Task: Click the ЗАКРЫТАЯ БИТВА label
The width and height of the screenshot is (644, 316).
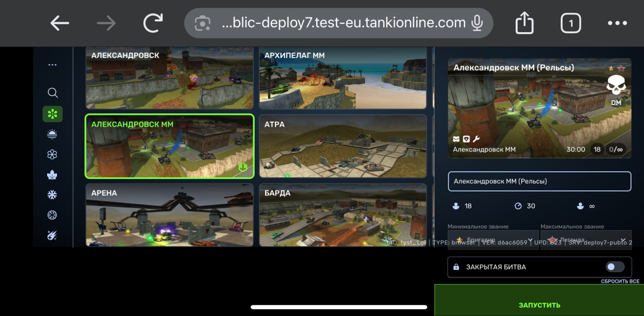Action: click(496, 267)
